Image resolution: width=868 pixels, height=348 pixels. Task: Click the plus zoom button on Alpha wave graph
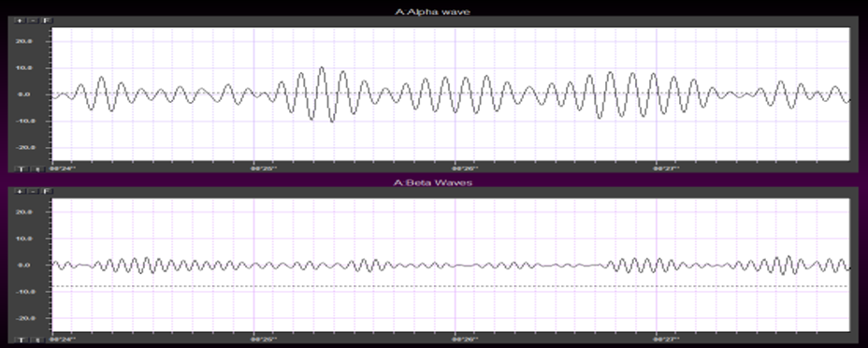20,21
